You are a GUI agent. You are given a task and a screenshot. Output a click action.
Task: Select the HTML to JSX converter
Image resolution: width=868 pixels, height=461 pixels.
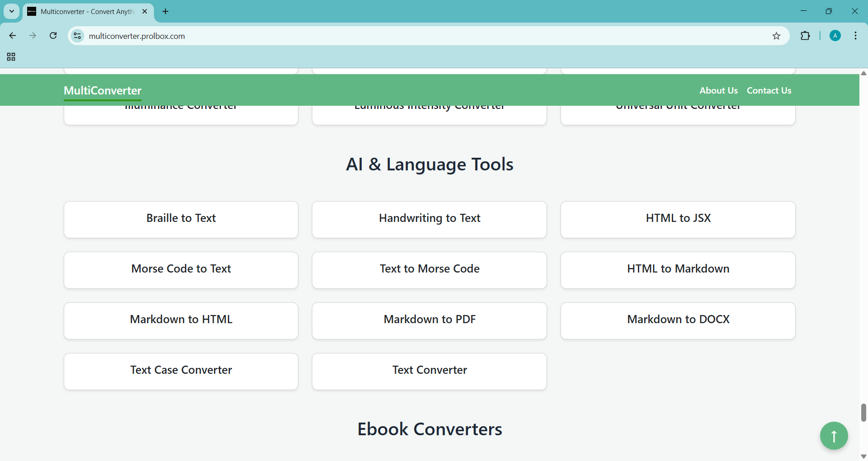click(x=678, y=219)
